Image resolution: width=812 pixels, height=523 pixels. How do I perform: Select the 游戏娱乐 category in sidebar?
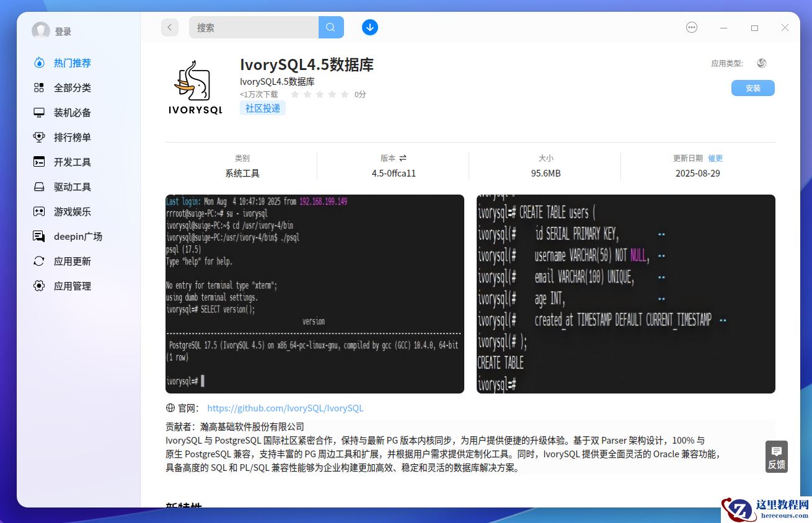(38, 211)
